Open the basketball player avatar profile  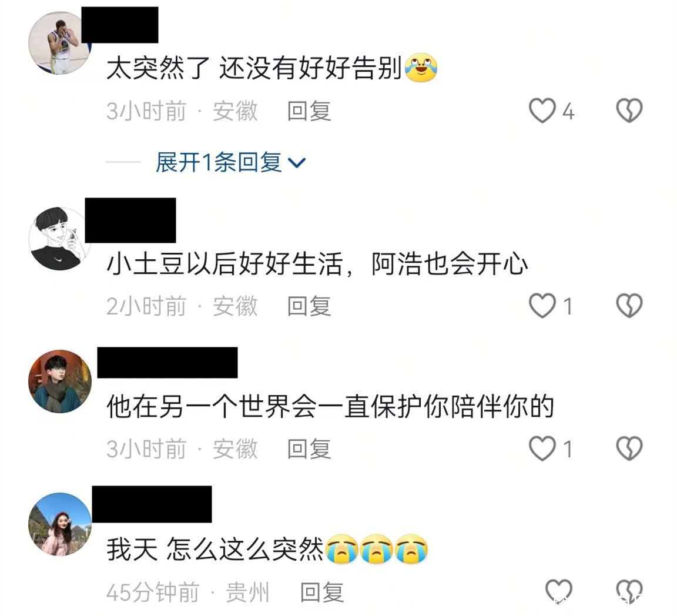pyautogui.click(x=59, y=43)
